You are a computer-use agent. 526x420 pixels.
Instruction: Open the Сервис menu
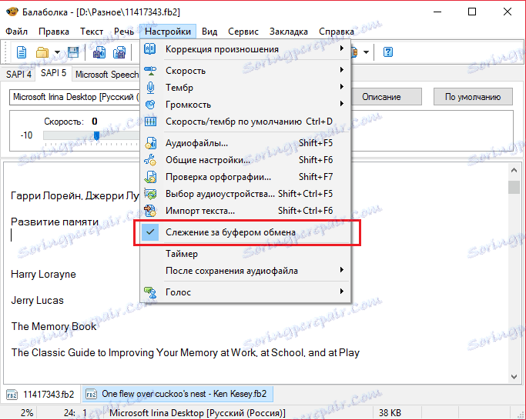coord(243,32)
